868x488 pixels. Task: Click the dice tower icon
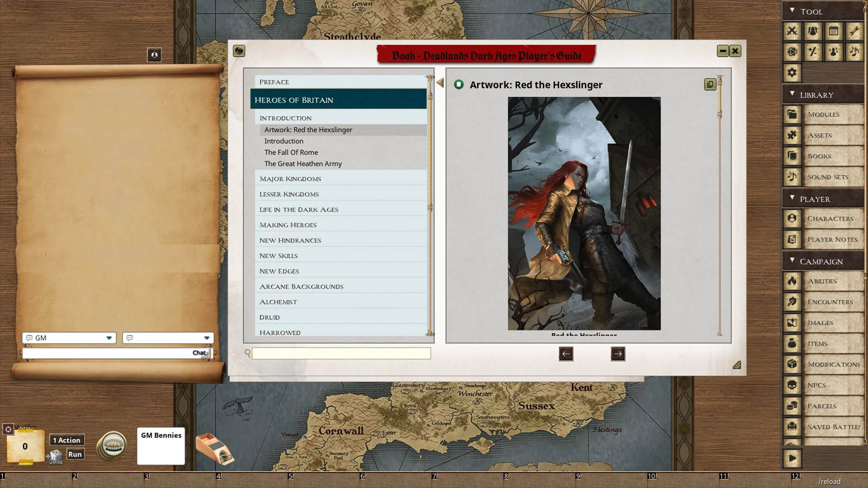214,449
